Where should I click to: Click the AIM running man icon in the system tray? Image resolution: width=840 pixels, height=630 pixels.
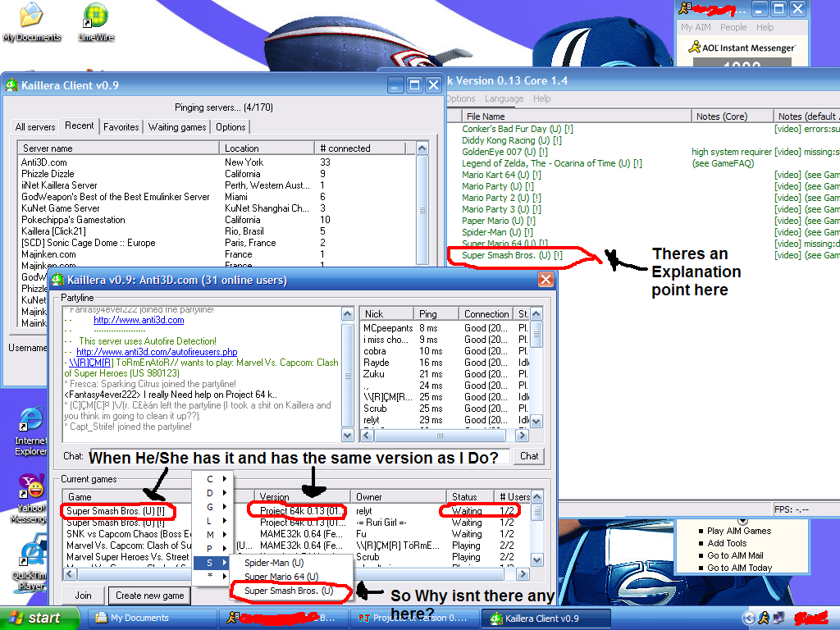coord(764,619)
